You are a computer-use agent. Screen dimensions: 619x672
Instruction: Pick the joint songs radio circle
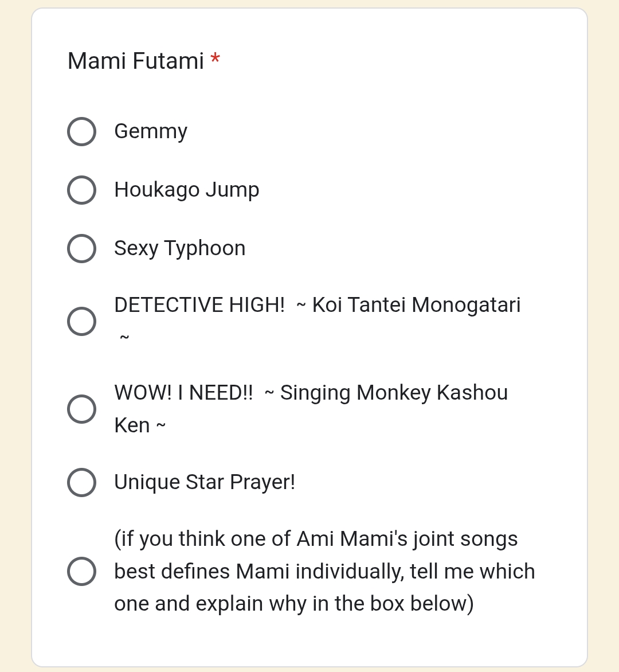click(x=81, y=571)
